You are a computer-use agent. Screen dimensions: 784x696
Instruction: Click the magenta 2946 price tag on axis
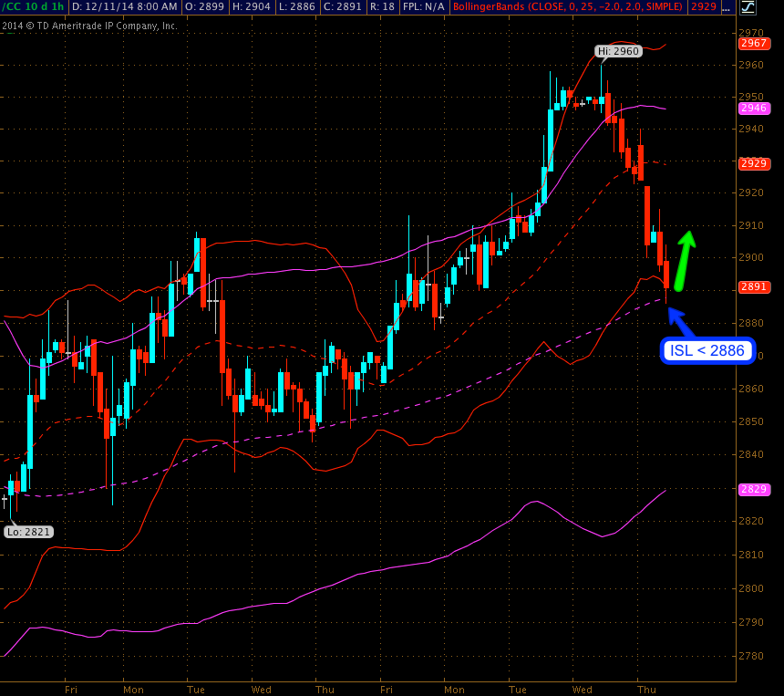[753, 108]
